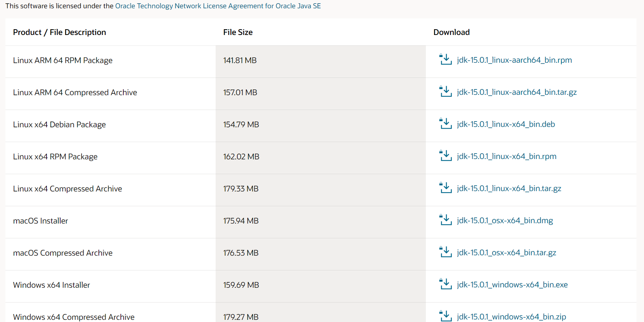644x322 pixels.
Task: Select Linux ARM 64 RPM Package text
Action: 63,61
